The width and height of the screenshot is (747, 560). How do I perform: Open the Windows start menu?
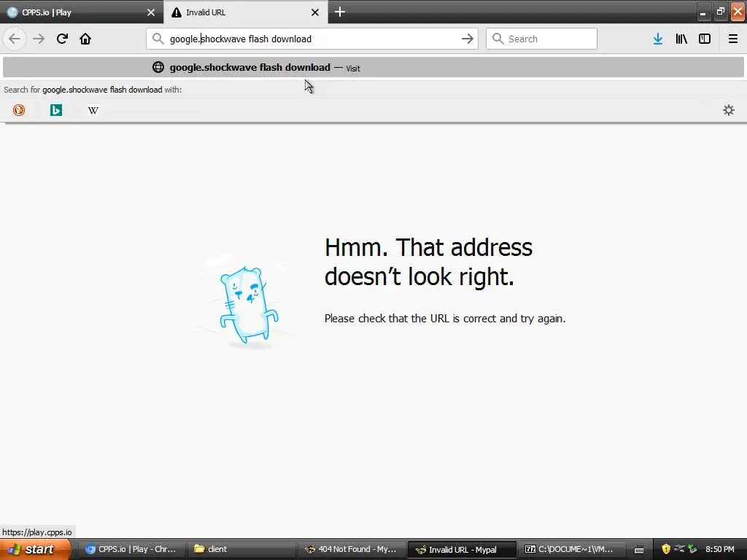click(36, 549)
